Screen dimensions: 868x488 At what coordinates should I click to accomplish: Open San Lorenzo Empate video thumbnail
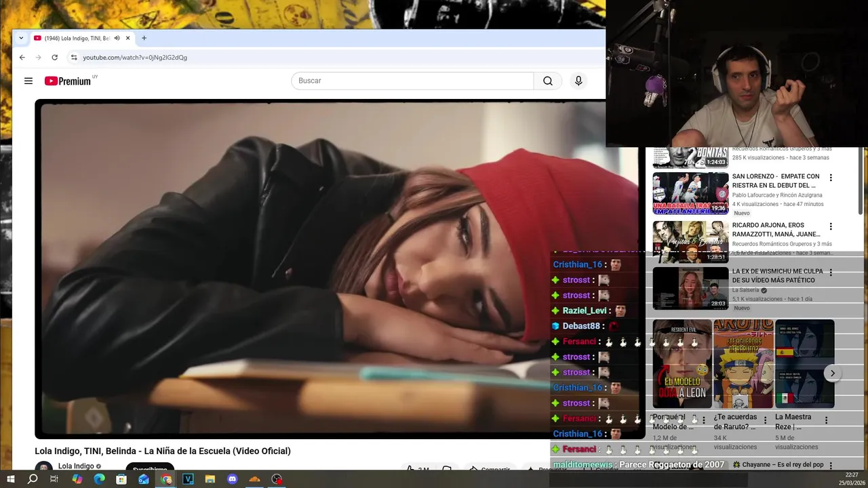coord(690,193)
